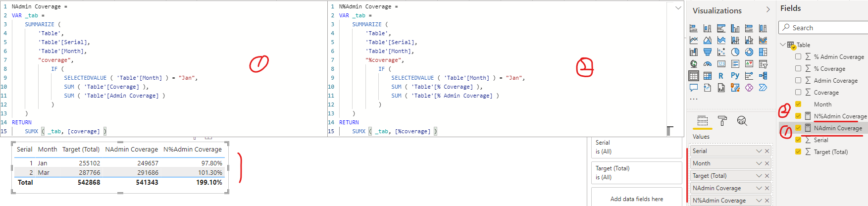Image resolution: width=868 pixels, height=206 pixels.
Task: Open NAdmin Coverage value field dropdown
Action: click(x=759, y=188)
